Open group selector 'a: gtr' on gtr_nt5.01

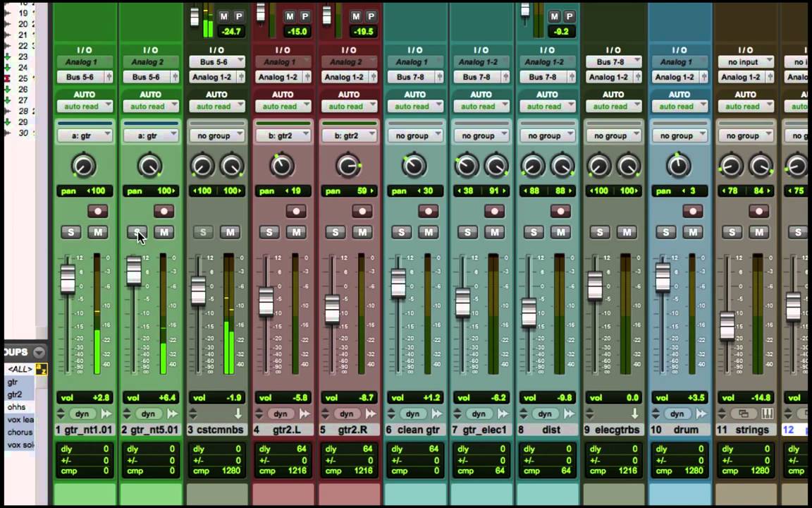151,135
